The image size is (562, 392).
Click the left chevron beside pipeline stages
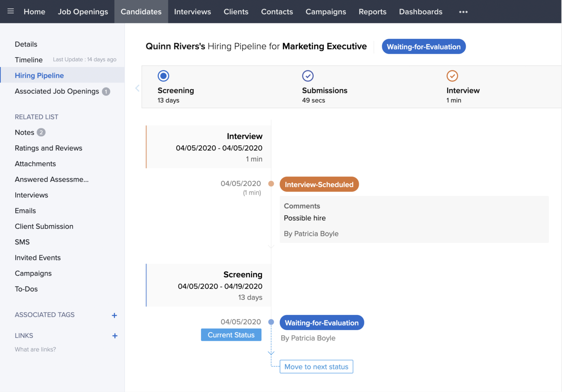pos(137,88)
